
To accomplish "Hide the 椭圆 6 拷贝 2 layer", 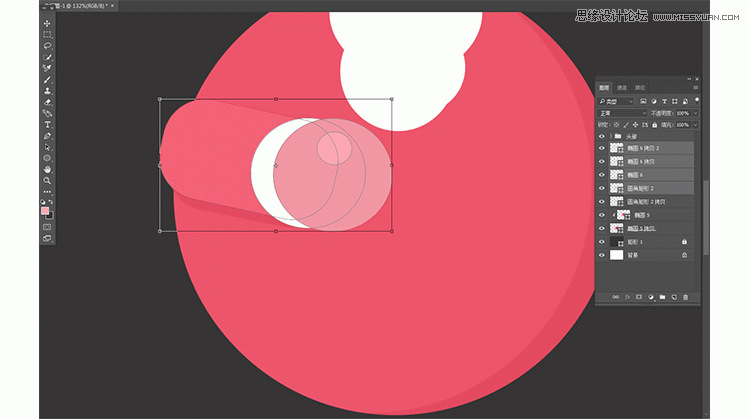I will [602, 148].
